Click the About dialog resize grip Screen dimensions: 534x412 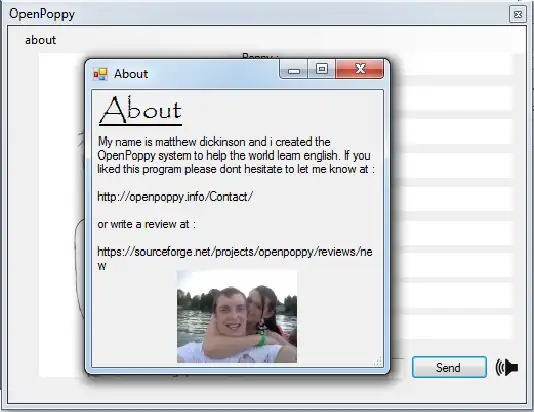tap(378, 361)
